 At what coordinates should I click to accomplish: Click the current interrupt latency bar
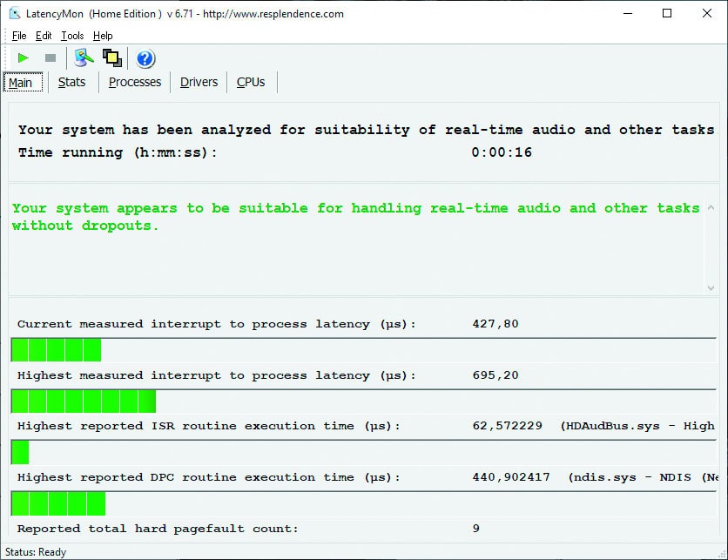pos(55,349)
